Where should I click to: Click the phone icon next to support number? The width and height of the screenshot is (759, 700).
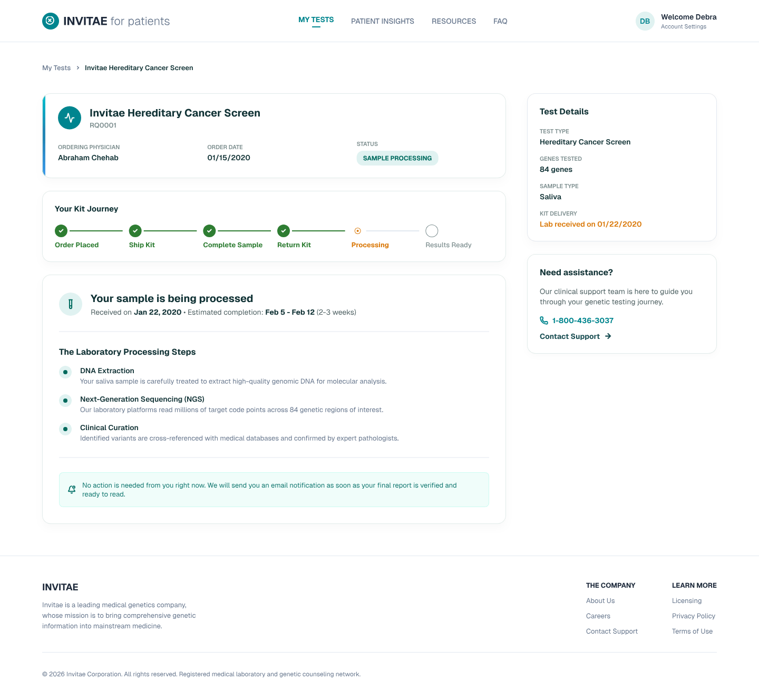click(x=544, y=320)
